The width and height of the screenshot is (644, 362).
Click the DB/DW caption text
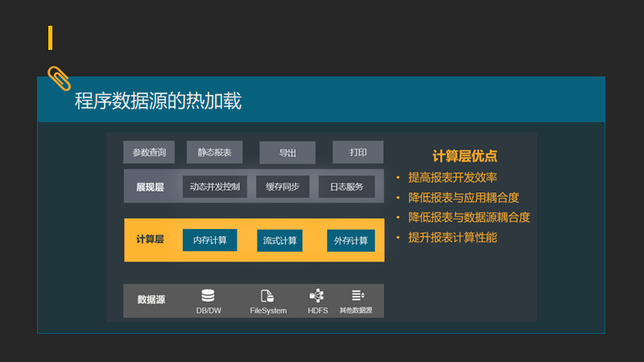pyautogui.click(x=208, y=311)
